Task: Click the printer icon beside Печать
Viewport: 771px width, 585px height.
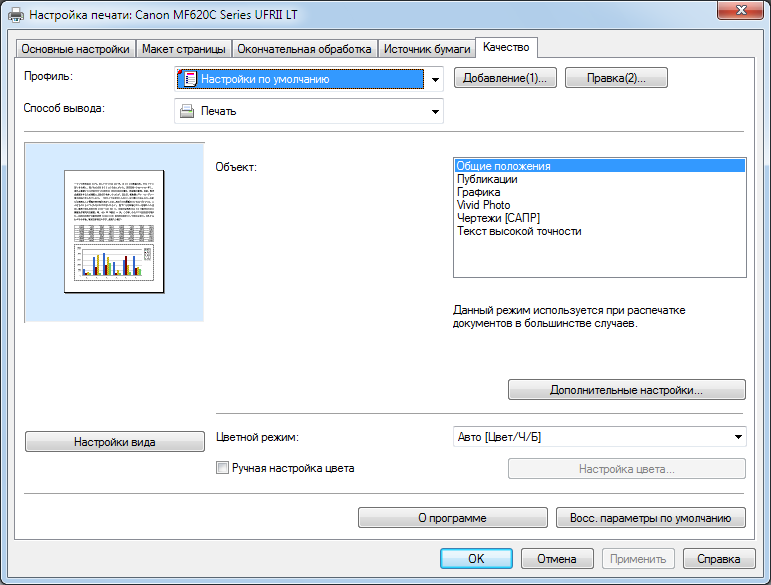Action: (x=187, y=111)
